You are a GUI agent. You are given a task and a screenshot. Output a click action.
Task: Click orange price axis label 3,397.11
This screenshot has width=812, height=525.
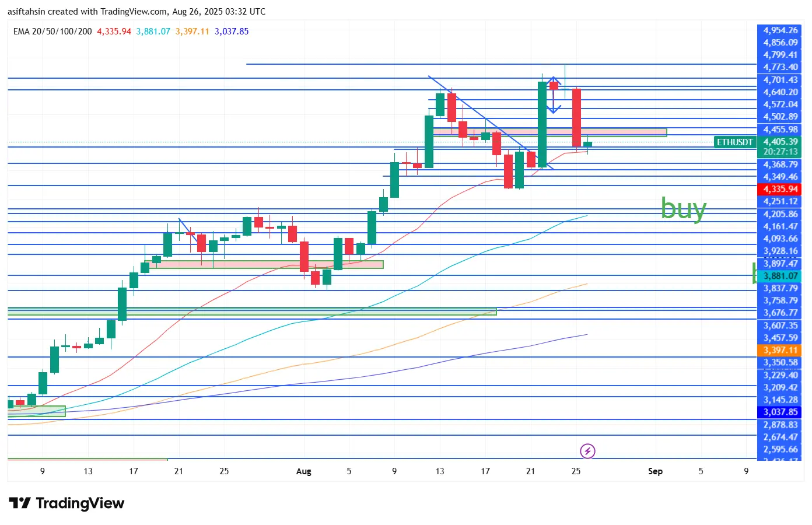(780, 350)
